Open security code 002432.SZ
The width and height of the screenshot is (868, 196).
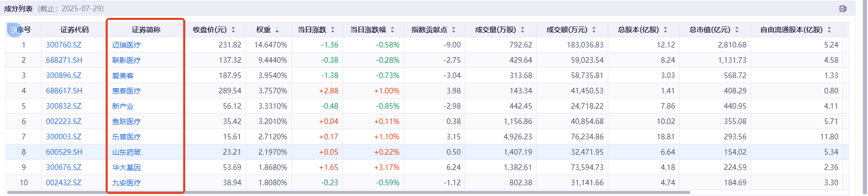click(64, 183)
